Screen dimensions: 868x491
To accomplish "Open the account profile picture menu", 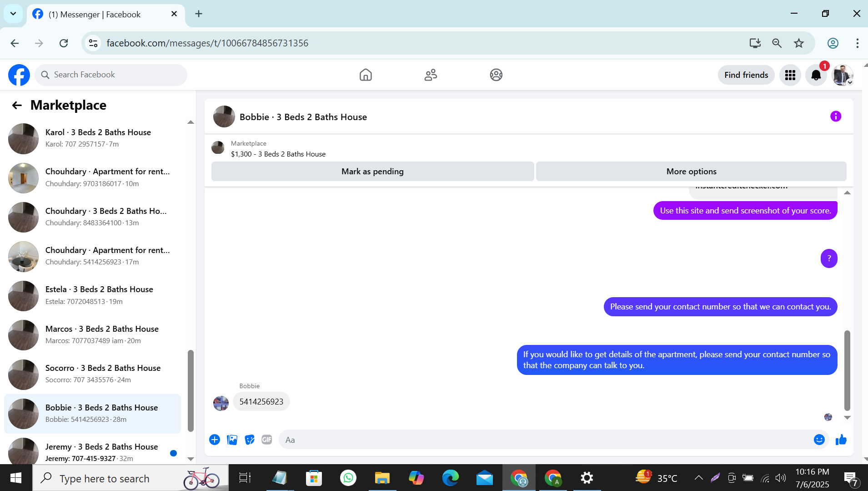I will (843, 75).
